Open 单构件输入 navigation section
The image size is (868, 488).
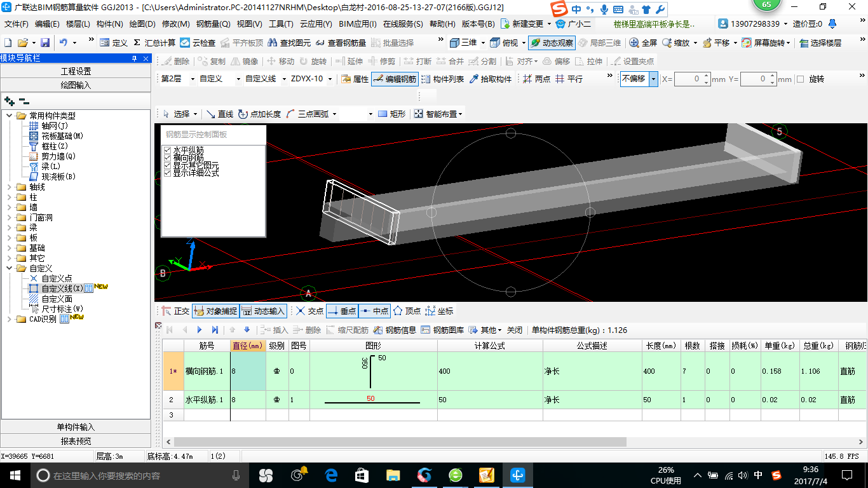click(76, 427)
